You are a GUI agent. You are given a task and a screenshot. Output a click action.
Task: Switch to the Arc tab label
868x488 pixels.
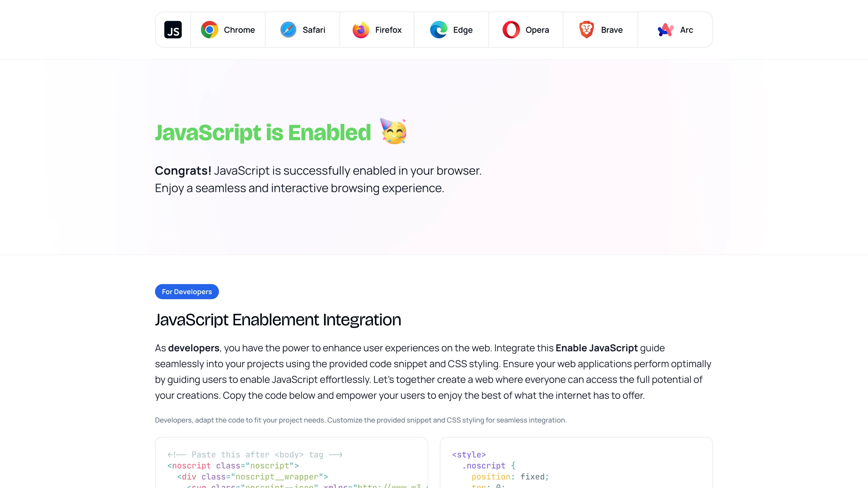(x=686, y=30)
